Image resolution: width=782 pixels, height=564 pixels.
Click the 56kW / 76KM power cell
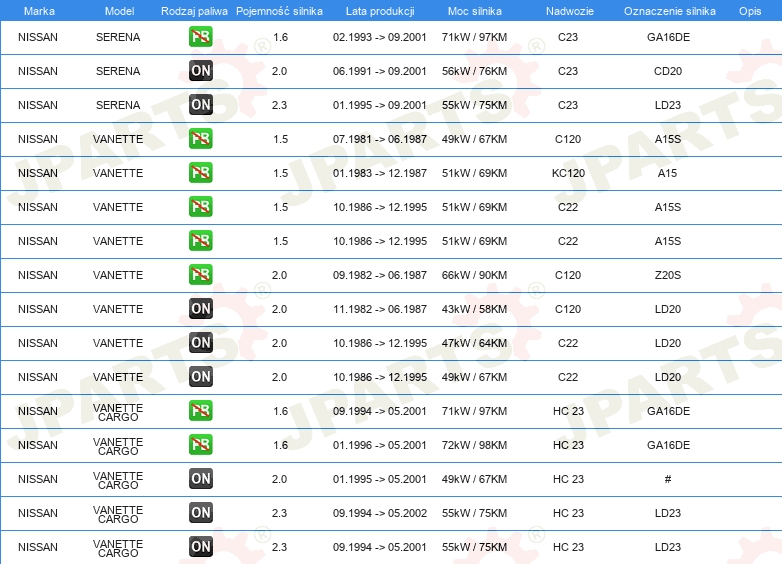point(474,71)
